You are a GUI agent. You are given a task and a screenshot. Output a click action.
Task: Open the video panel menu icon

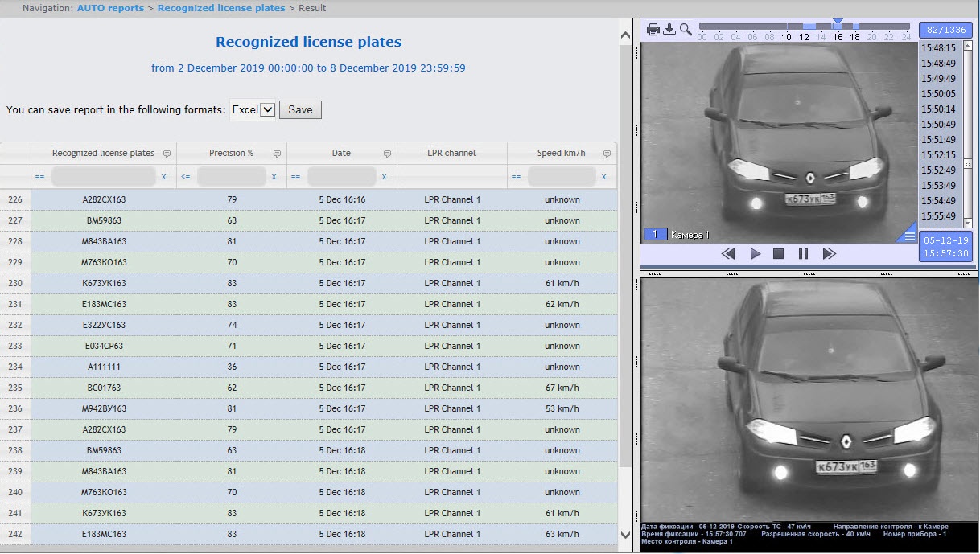909,236
